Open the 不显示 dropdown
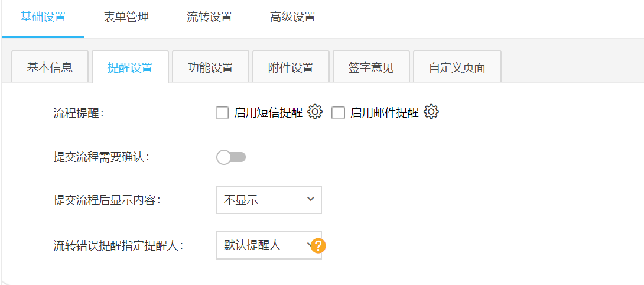 [269, 200]
